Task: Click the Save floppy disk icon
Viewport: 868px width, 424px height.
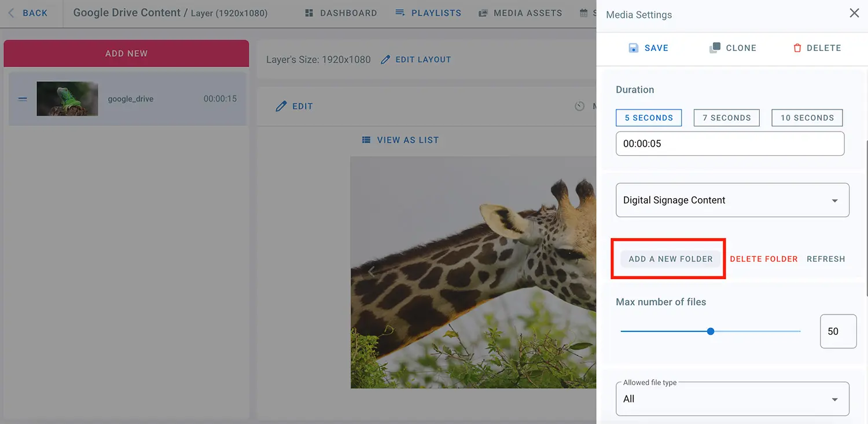Action: 634,48
